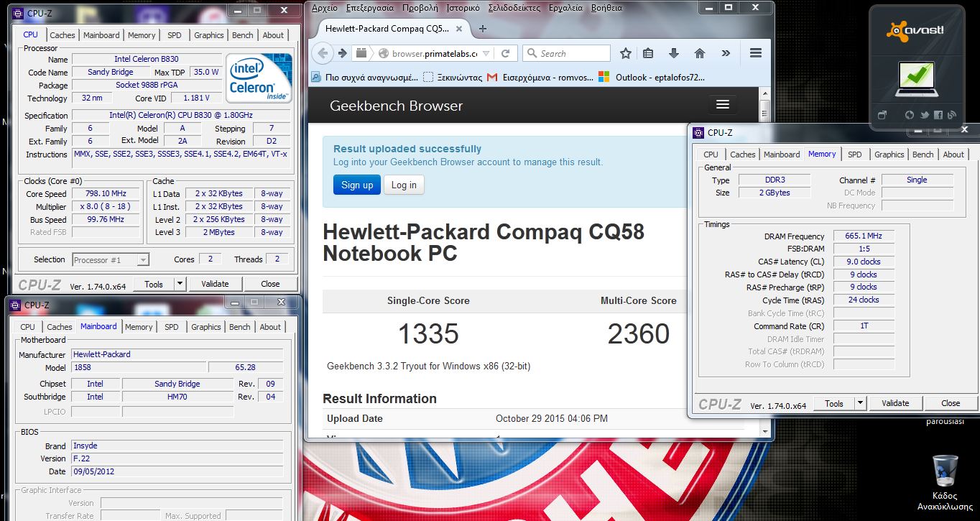Open the Recycle Bin desktop icon

[946, 483]
